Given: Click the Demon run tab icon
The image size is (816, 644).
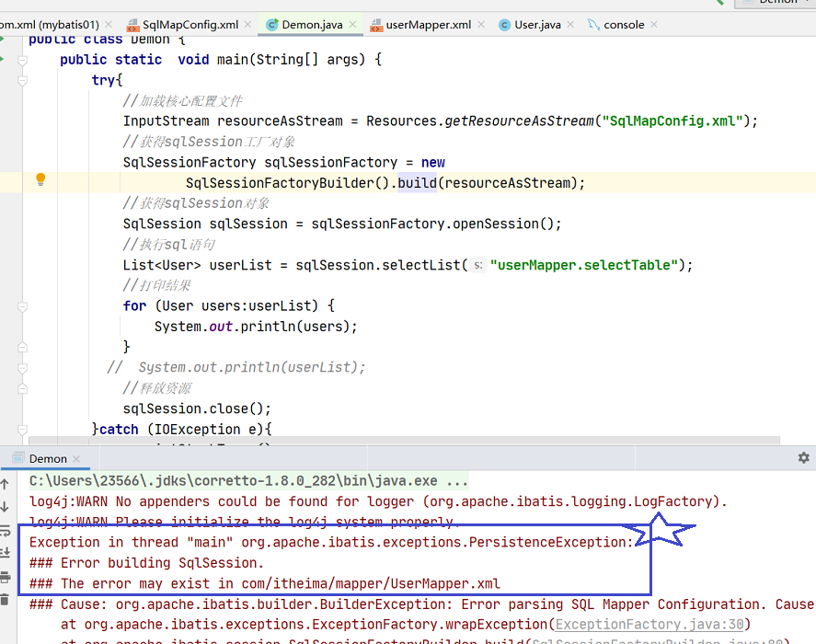Looking at the screenshot, I should point(18,458).
